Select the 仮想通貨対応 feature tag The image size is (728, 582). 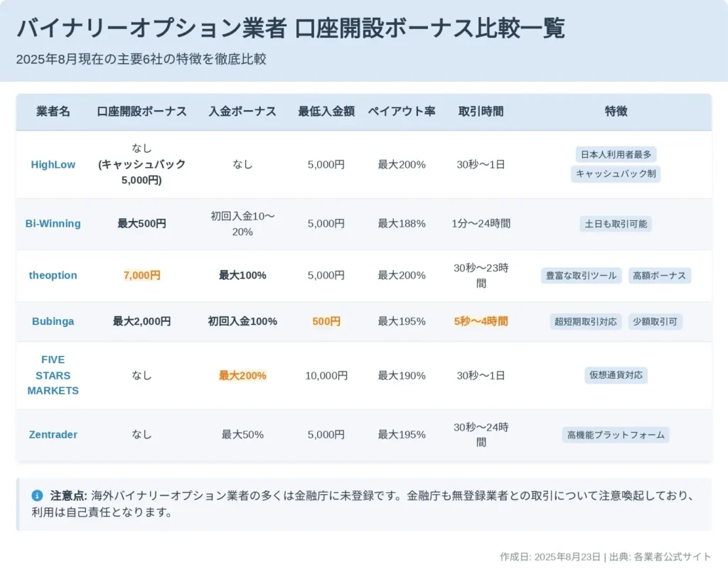tap(616, 375)
